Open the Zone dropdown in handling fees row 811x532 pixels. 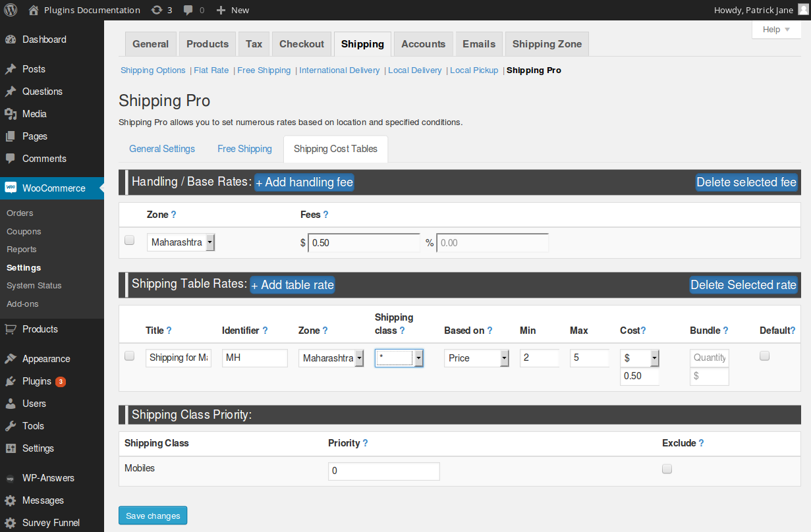[181, 242]
